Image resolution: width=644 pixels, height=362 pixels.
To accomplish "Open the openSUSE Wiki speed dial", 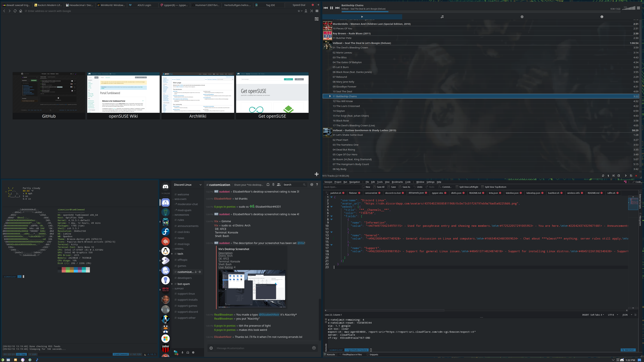I will click(123, 96).
